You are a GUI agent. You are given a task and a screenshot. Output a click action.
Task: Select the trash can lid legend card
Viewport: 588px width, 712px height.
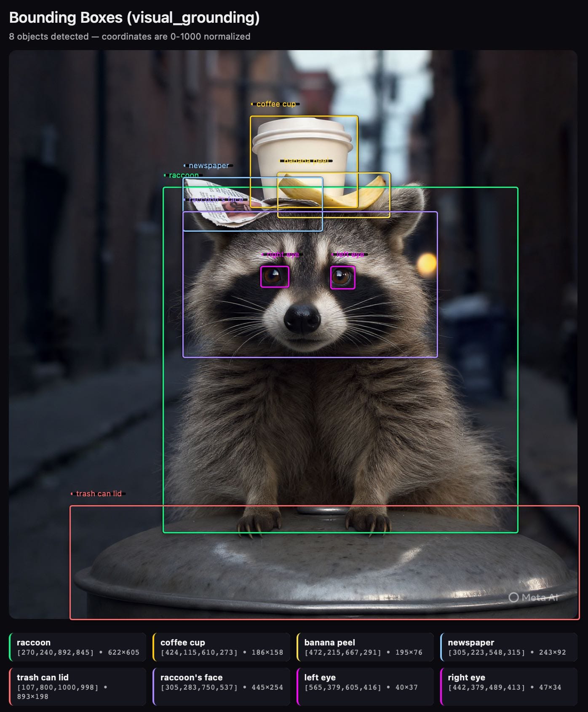pos(78,687)
